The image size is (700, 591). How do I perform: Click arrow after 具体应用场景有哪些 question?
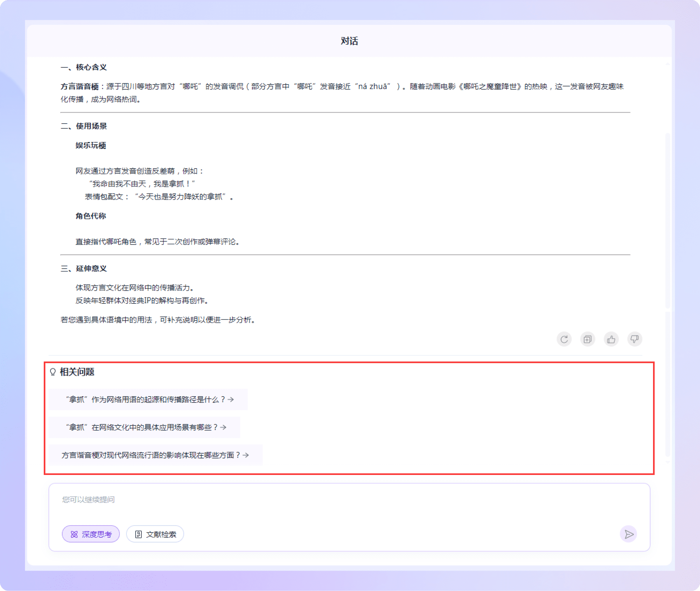[x=223, y=427]
